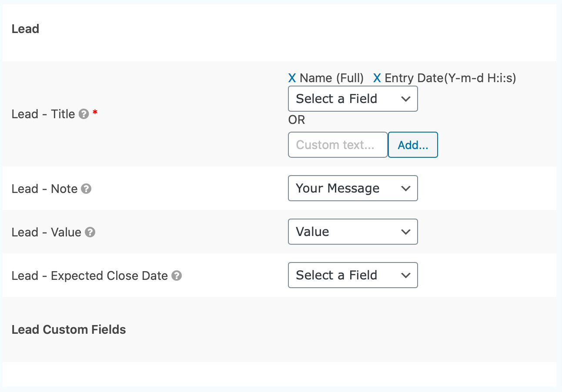The image size is (562, 392).
Task: Open help tooltip for Lead - Value
Action: pyautogui.click(x=90, y=232)
